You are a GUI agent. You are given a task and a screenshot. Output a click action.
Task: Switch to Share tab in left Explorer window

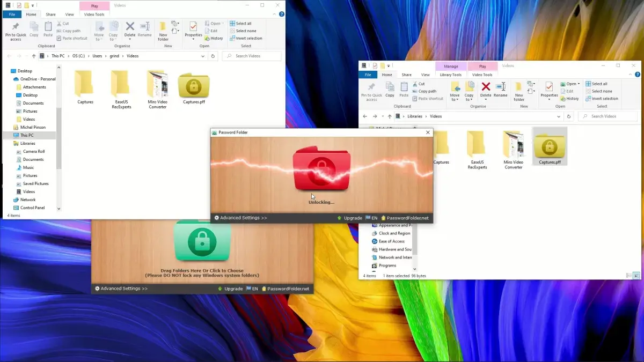point(50,14)
